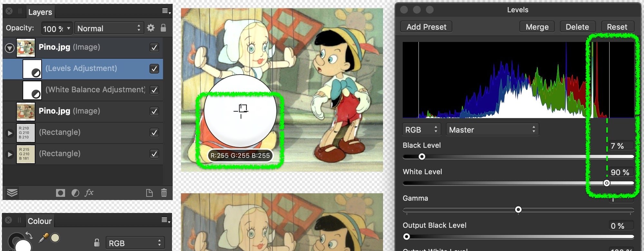This screenshot has width=644, height=251.
Task: Swap stroke and fill colours arrow
Action: tap(29, 236)
